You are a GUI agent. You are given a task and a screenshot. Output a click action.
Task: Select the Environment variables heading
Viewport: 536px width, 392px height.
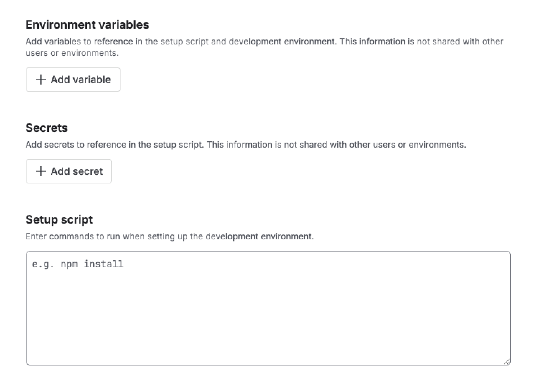(x=87, y=25)
